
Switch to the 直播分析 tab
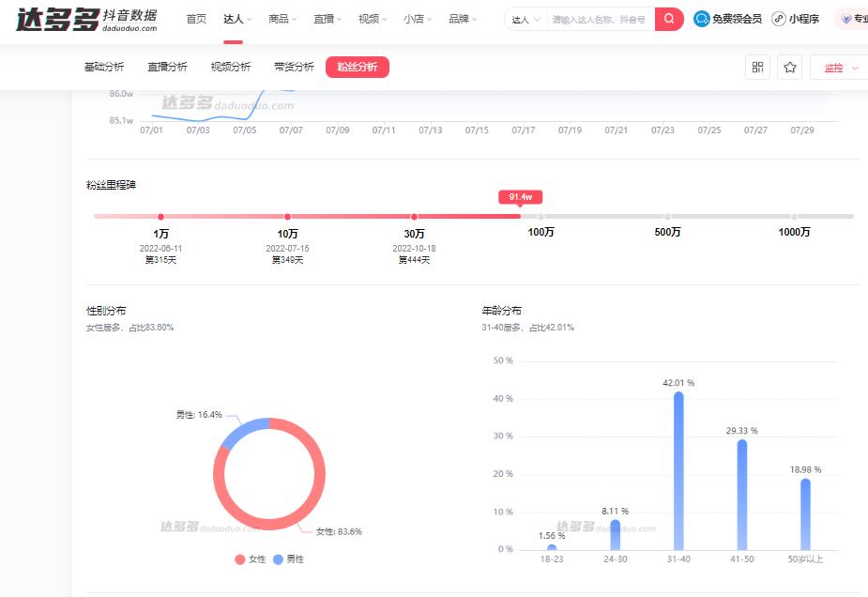(167, 67)
